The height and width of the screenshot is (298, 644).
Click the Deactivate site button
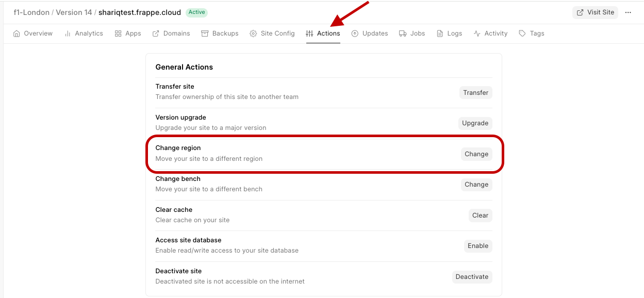coord(472,277)
